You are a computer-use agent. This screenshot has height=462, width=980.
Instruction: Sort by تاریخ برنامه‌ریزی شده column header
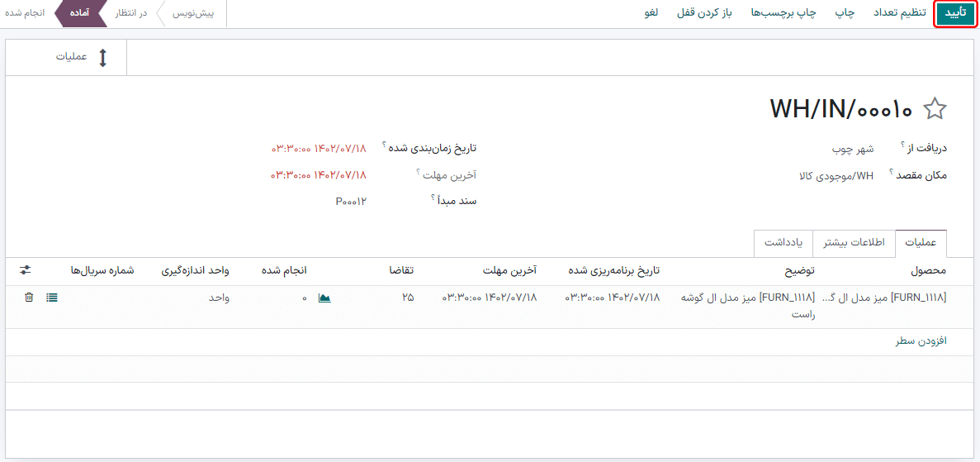(613, 270)
